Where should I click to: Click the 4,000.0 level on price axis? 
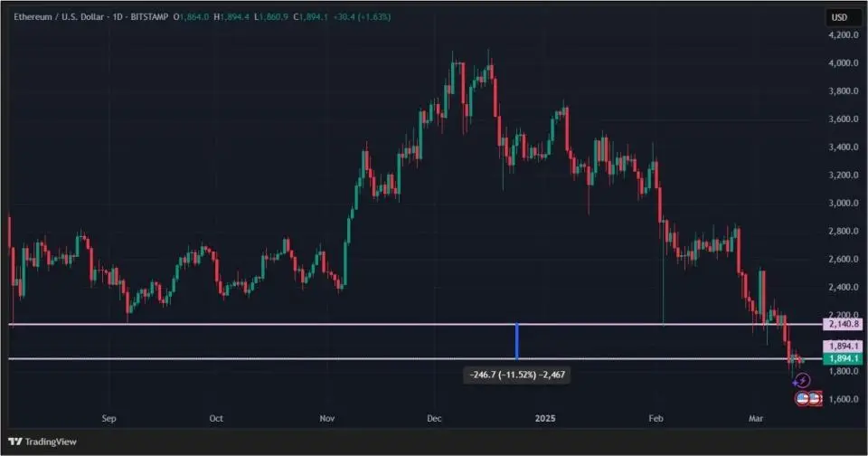(842, 63)
